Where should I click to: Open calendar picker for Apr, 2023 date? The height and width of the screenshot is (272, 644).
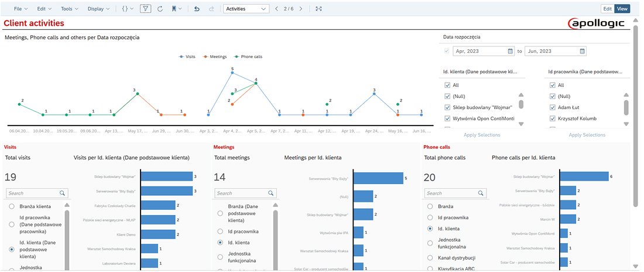507,52
